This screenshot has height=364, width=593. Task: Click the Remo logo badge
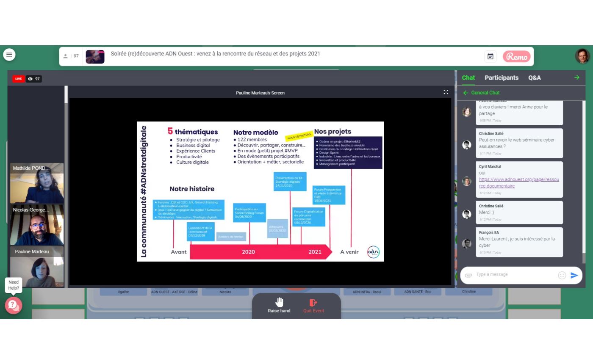click(x=516, y=56)
